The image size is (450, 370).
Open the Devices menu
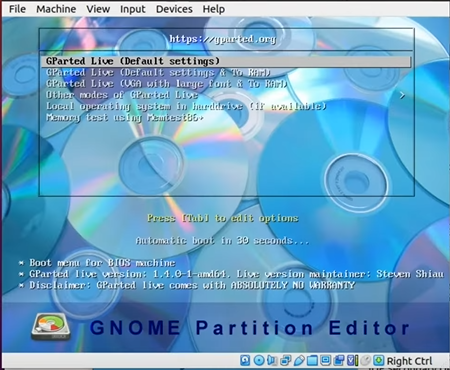(x=174, y=9)
